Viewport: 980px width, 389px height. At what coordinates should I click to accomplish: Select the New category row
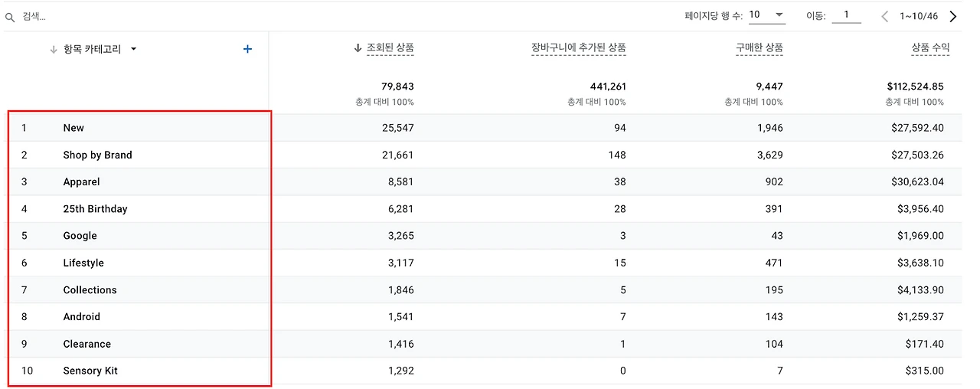pos(73,128)
